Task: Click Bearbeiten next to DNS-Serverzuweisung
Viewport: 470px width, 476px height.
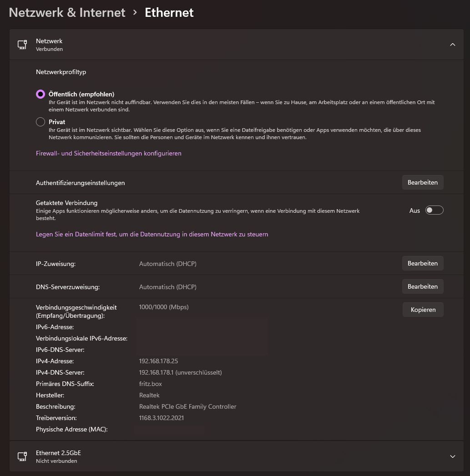Action: click(422, 286)
